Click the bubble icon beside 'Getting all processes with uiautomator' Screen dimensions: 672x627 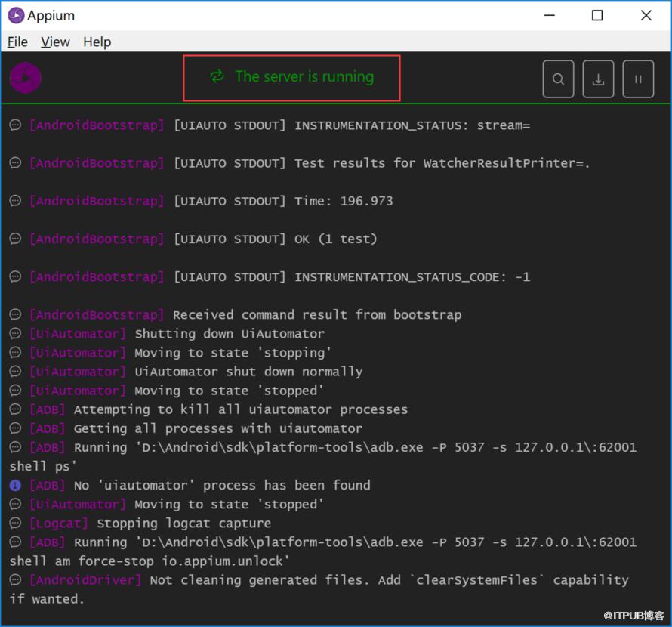[15, 428]
